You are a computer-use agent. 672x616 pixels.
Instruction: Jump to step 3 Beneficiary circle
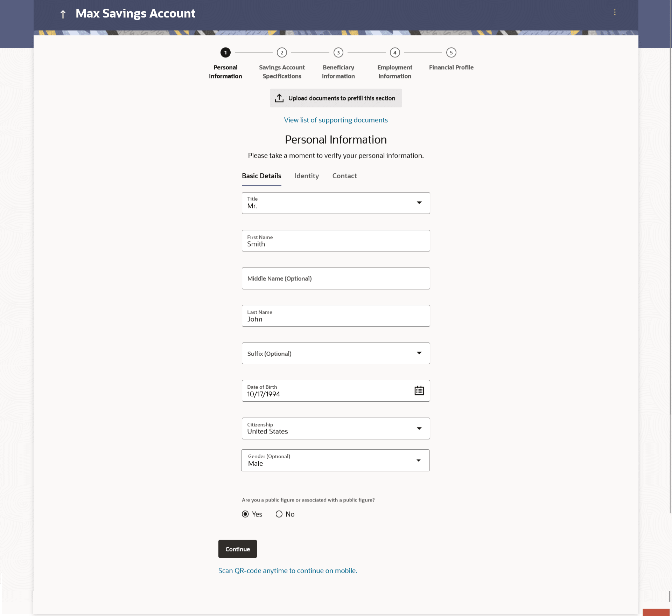[338, 53]
